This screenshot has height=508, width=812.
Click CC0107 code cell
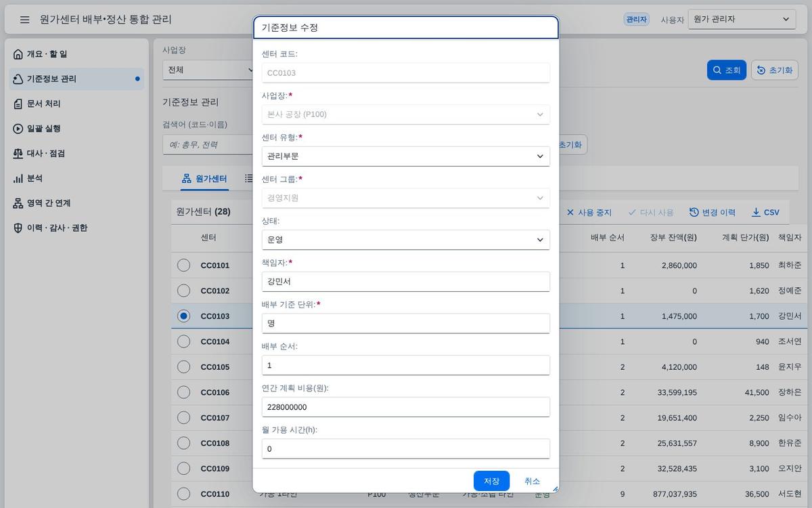coord(215,418)
